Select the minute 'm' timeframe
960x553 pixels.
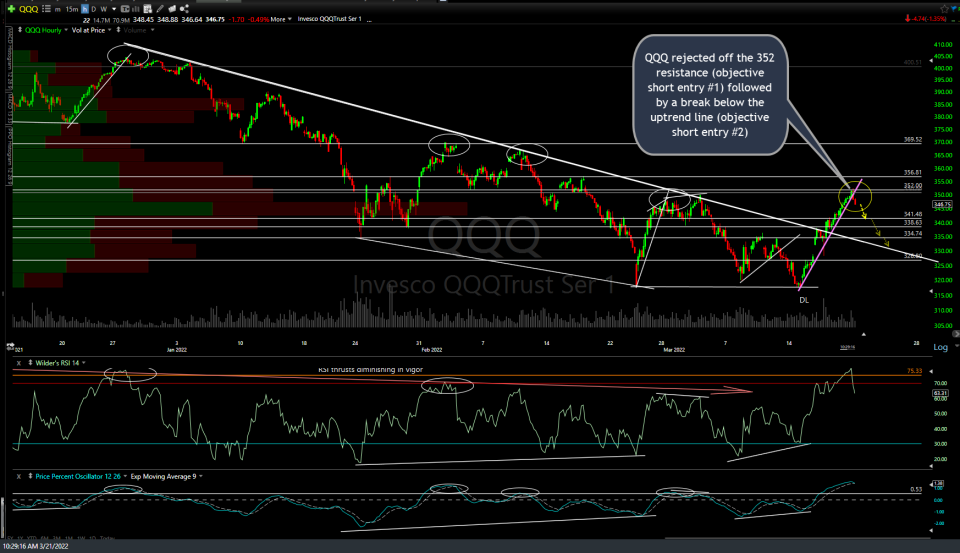pos(58,9)
